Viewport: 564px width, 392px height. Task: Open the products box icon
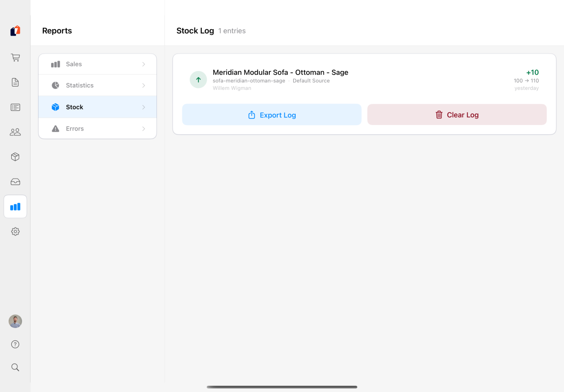point(15,157)
